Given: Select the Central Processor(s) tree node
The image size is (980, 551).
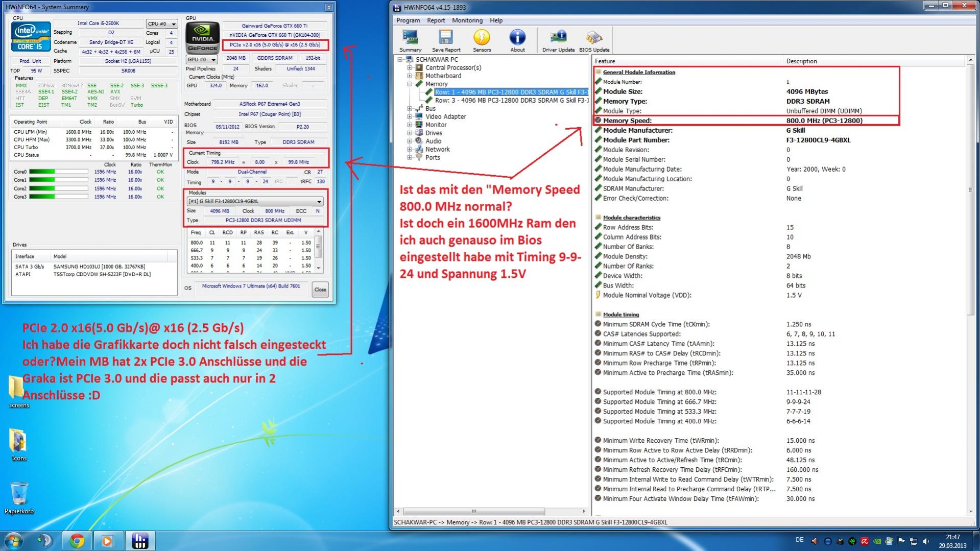Looking at the screenshot, I should click(x=453, y=67).
